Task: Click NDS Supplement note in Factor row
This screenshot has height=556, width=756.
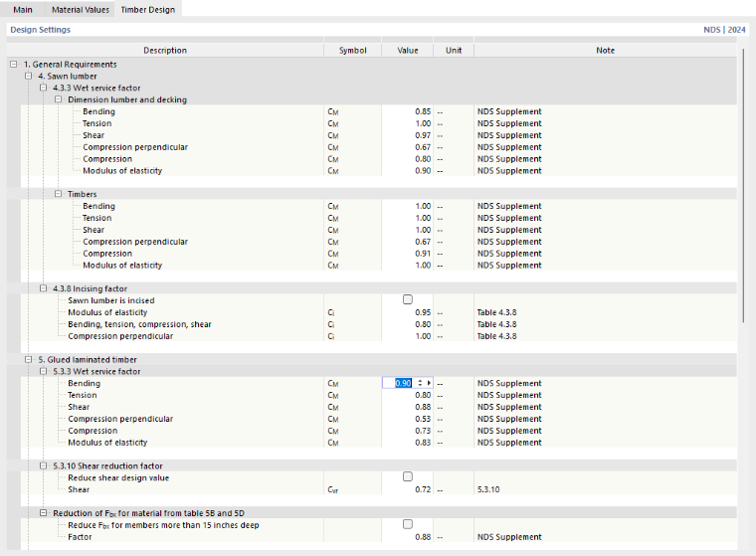Action: pos(509,537)
